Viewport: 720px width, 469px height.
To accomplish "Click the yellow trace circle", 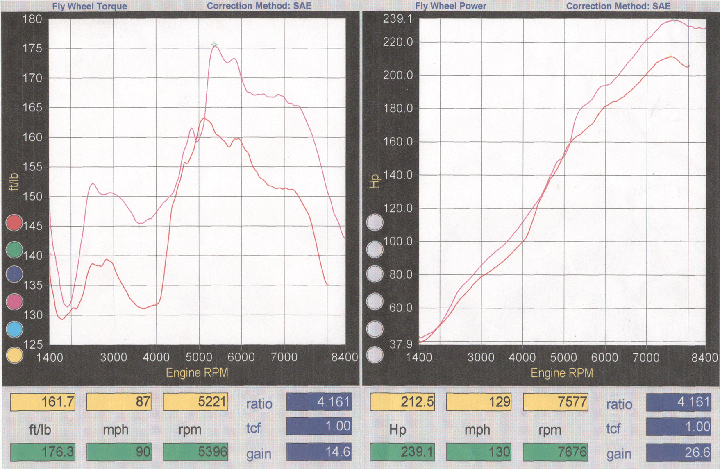I will (15, 354).
